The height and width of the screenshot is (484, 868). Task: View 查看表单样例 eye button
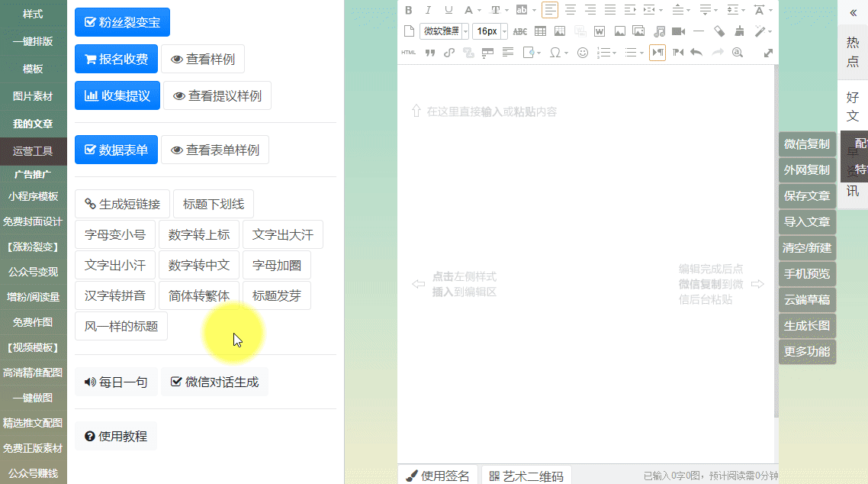[x=215, y=150]
